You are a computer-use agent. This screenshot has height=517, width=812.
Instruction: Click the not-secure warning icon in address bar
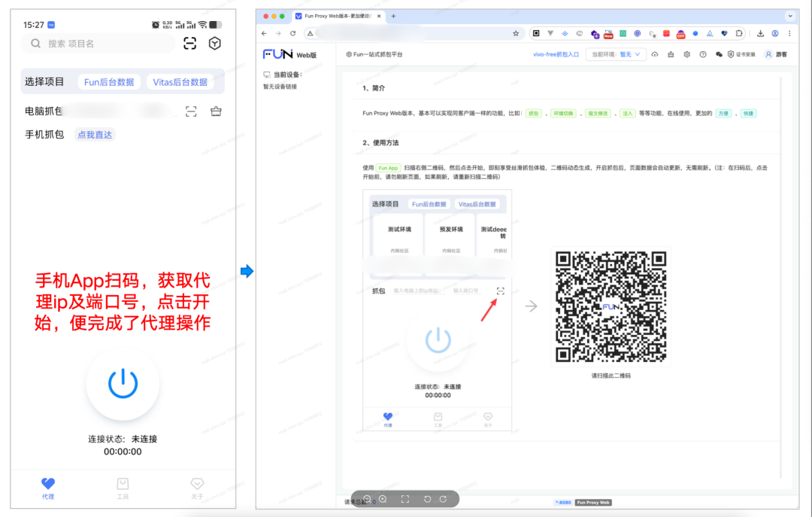[x=311, y=33]
